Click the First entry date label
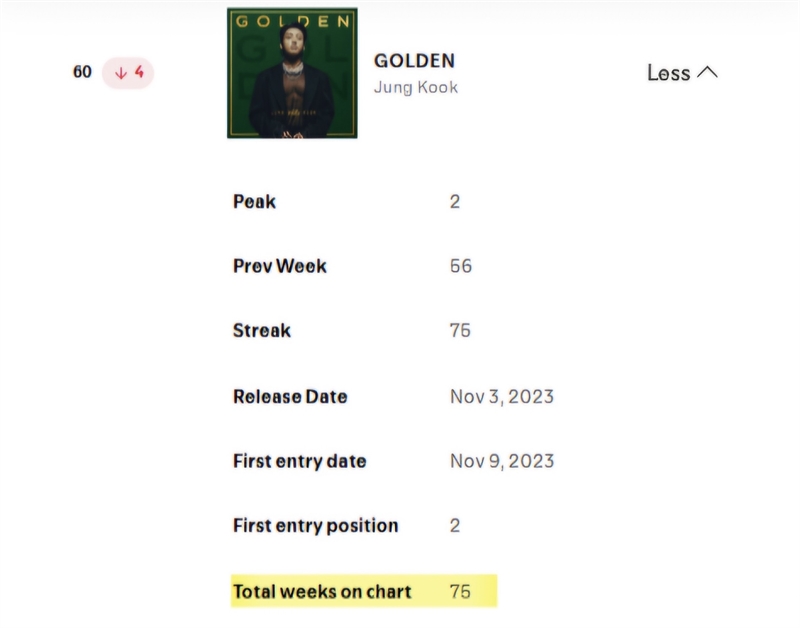 coord(300,461)
